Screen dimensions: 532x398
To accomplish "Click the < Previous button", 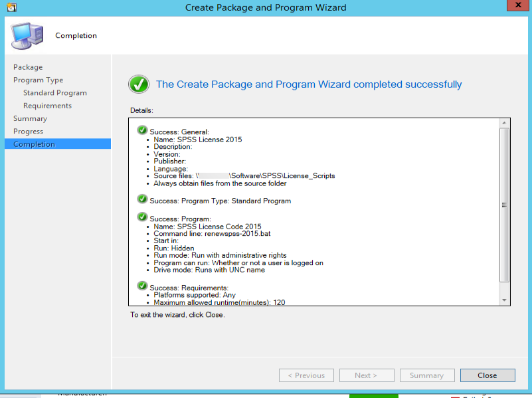I will (306, 375).
